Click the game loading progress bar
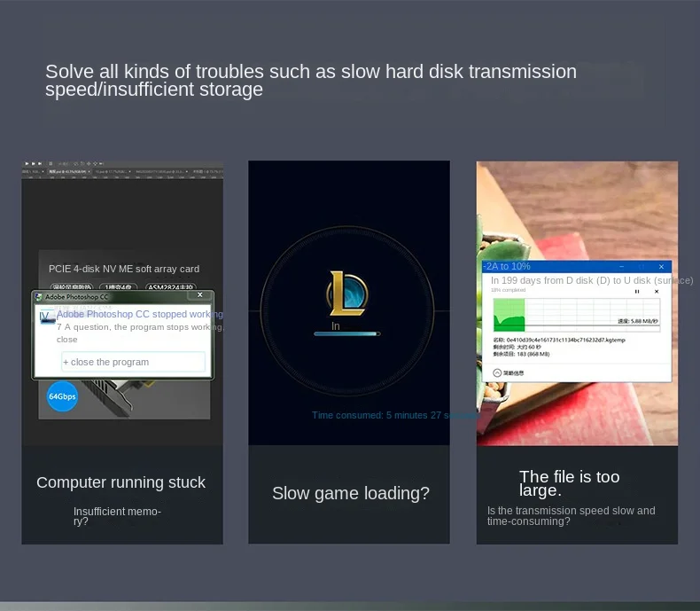The width and height of the screenshot is (700, 611). pyautogui.click(x=347, y=334)
